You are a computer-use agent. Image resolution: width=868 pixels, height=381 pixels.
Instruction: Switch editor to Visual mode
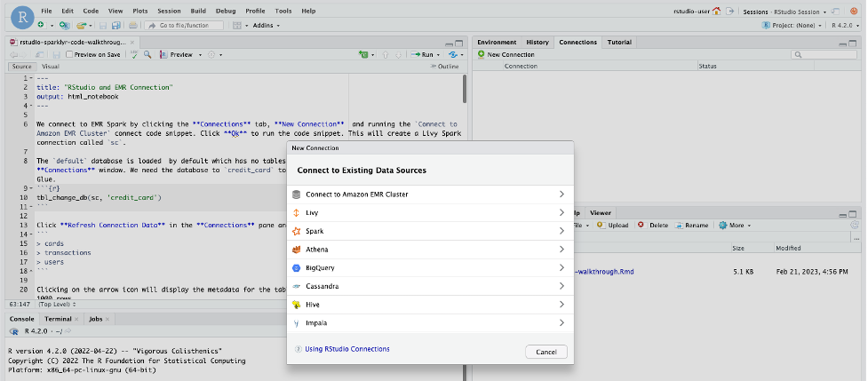point(51,67)
